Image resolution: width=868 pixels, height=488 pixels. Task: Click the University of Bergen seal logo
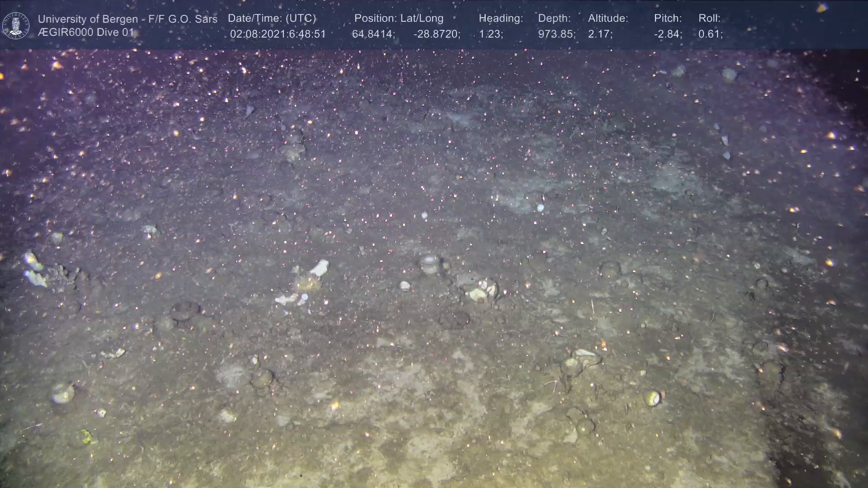[x=16, y=25]
